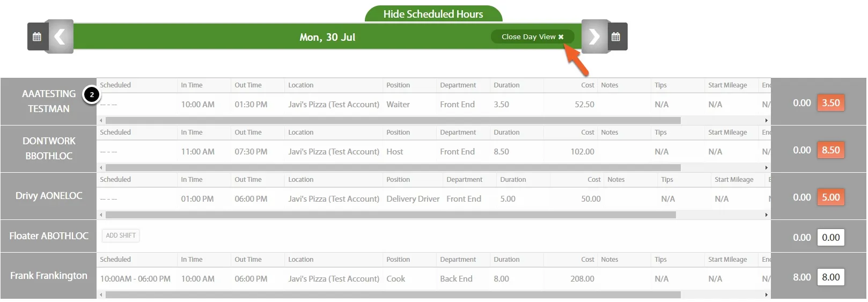Click 11:00 AM In Time cell
This screenshot has height=302, width=868.
[x=197, y=152]
